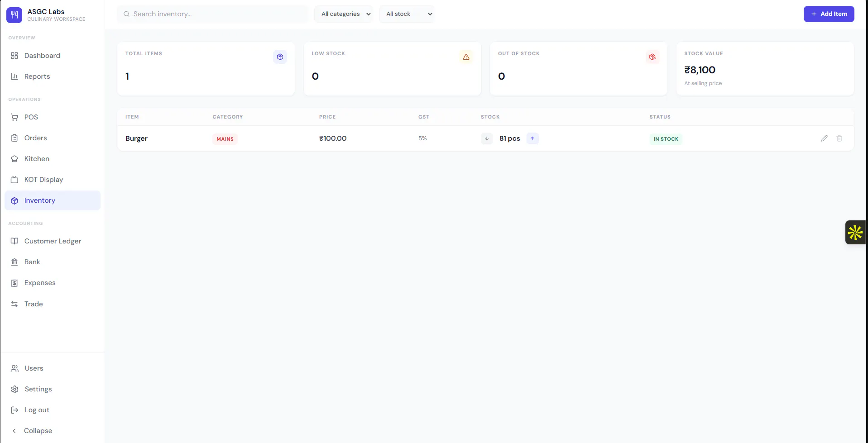Click the Collapse chevron icon

14,431
